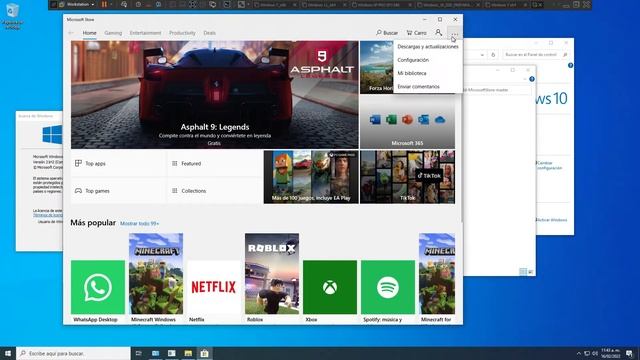Image resolution: width=640 pixels, height=360 pixels.
Task: Click the volume tray icon
Action: (595, 353)
